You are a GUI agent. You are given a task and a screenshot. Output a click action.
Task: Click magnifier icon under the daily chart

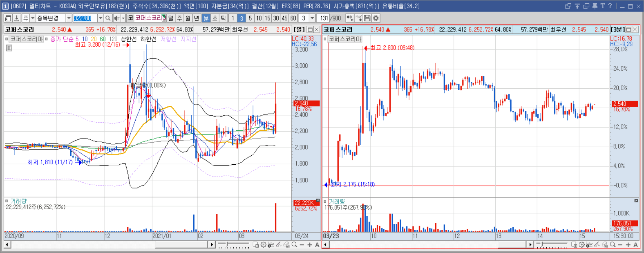[x=294, y=245]
